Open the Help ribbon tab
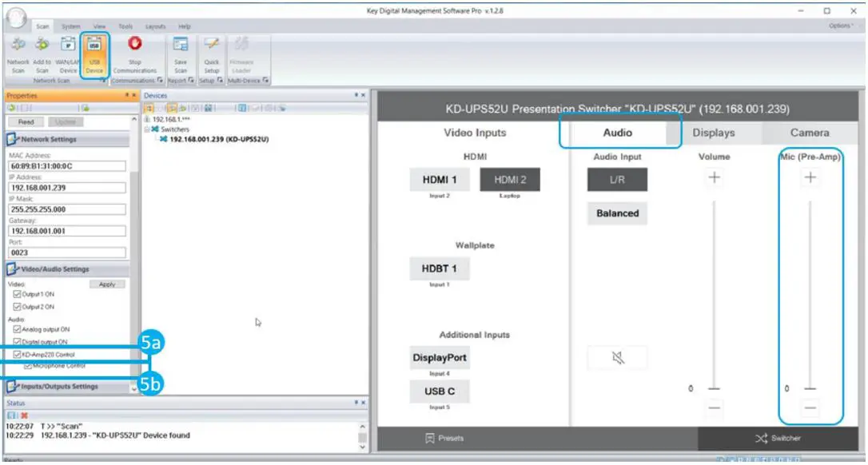Image resolution: width=868 pixels, height=465 pixels. (185, 26)
